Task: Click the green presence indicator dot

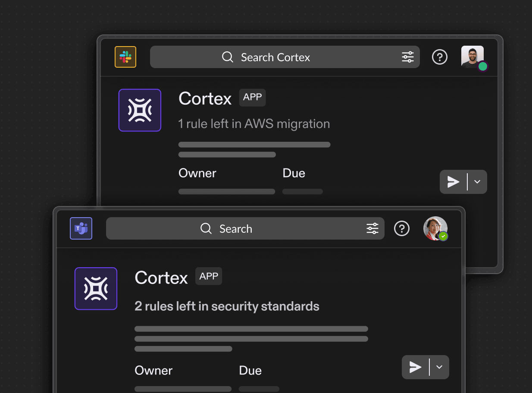Action: coord(483,66)
